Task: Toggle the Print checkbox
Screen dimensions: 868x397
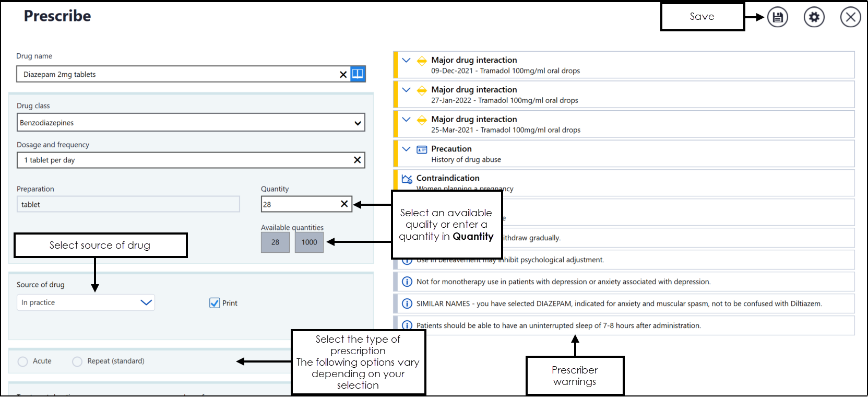Action: pyautogui.click(x=215, y=303)
